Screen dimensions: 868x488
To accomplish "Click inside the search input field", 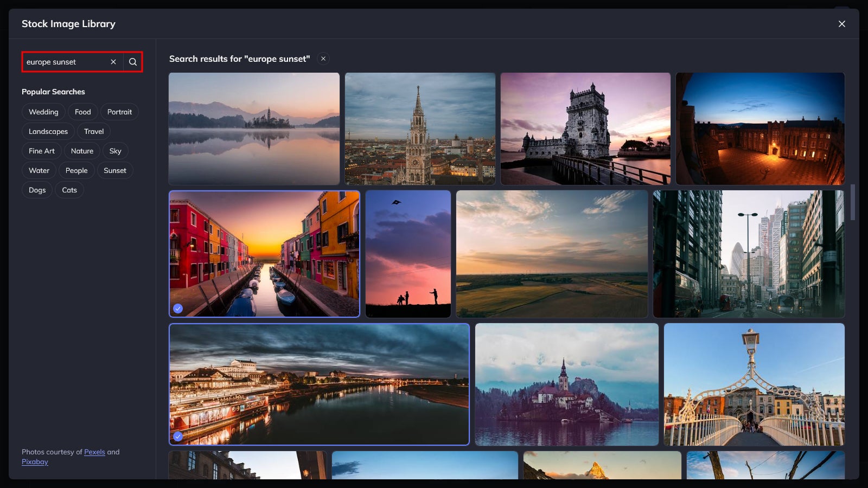I will (65, 62).
